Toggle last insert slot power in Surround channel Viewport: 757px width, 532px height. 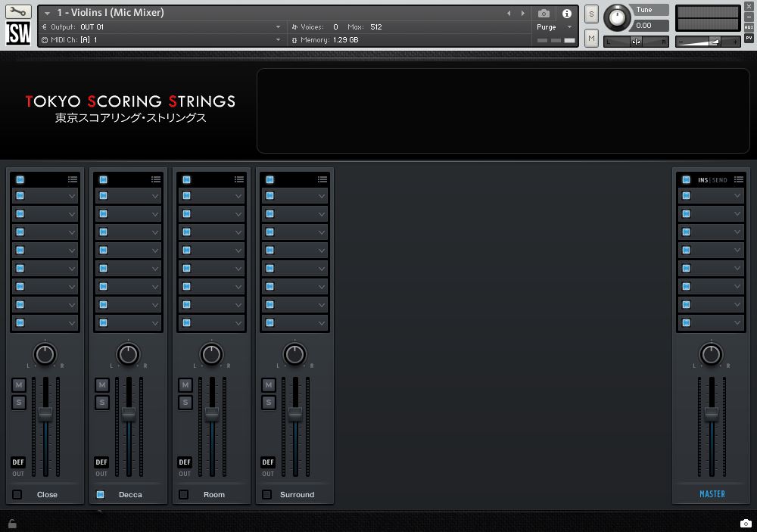(270, 322)
